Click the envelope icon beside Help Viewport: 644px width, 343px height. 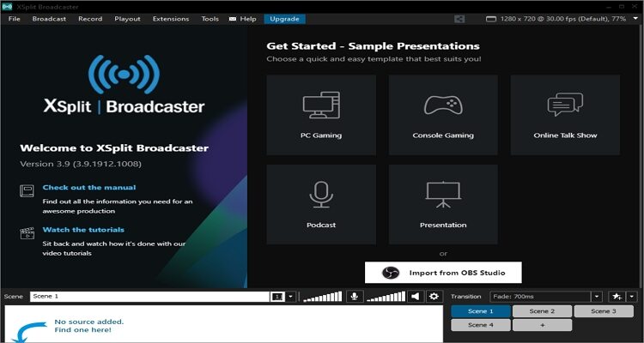(233, 19)
